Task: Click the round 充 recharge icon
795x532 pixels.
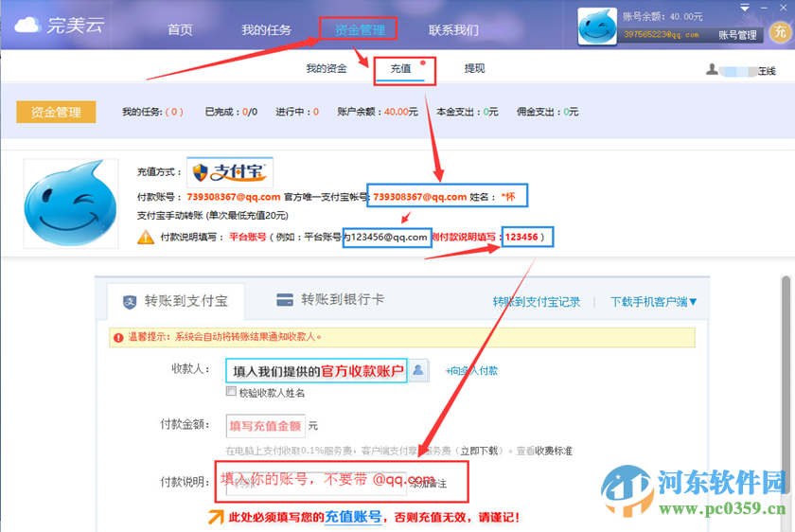Action: point(779,32)
